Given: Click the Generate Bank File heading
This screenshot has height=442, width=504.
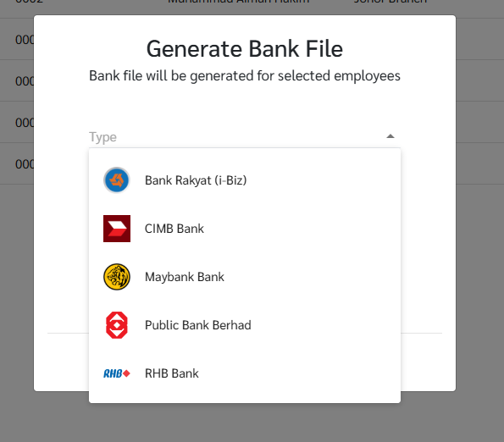Looking at the screenshot, I should click(x=245, y=49).
